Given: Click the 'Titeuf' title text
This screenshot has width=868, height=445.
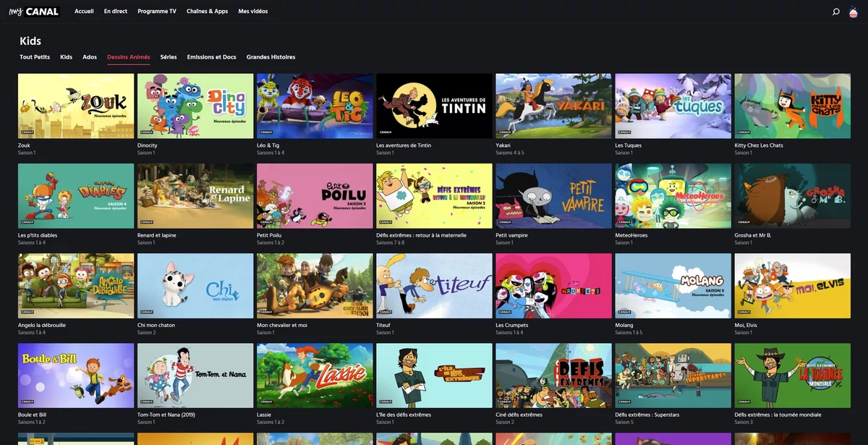Looking at the screenshot, I should point(383,326).
